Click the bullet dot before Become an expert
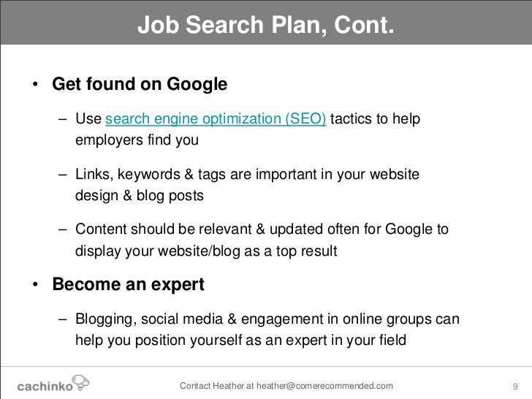The width and height of the screenshot is (532, 399). pos(35,284)
